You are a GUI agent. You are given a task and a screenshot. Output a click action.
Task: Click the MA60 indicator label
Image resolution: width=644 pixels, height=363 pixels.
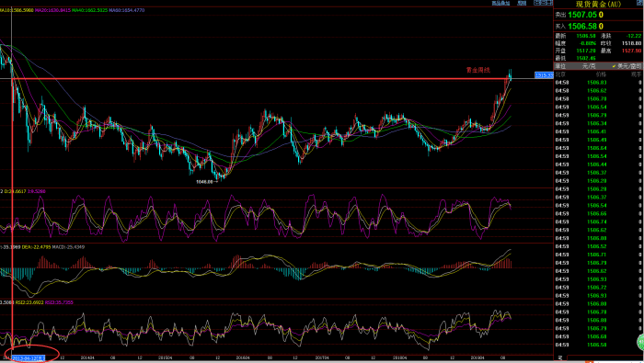coord(127,10)
